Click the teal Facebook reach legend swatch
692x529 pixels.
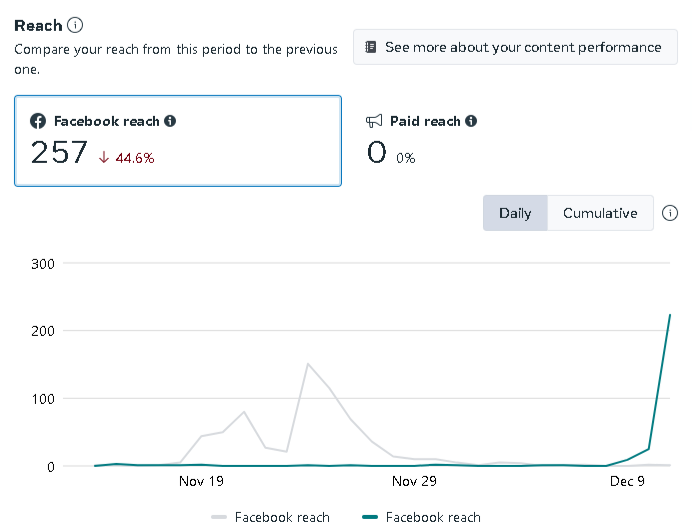coord(370,517)
